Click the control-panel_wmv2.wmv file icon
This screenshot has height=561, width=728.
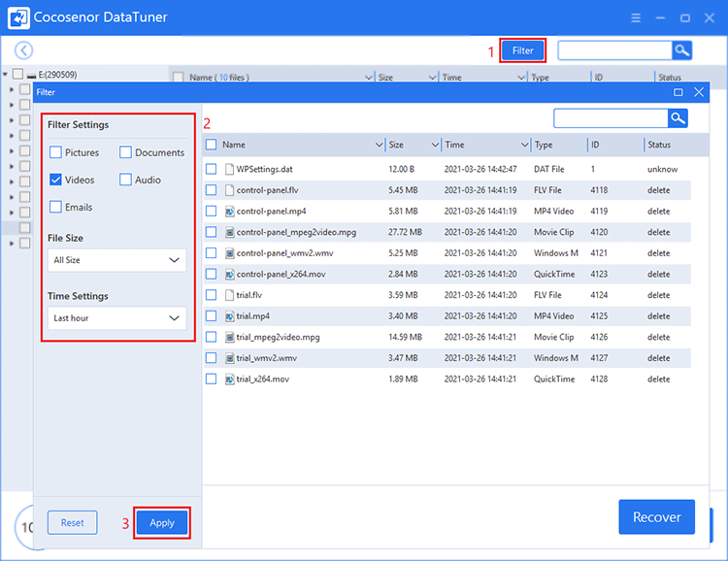(229, 253)
